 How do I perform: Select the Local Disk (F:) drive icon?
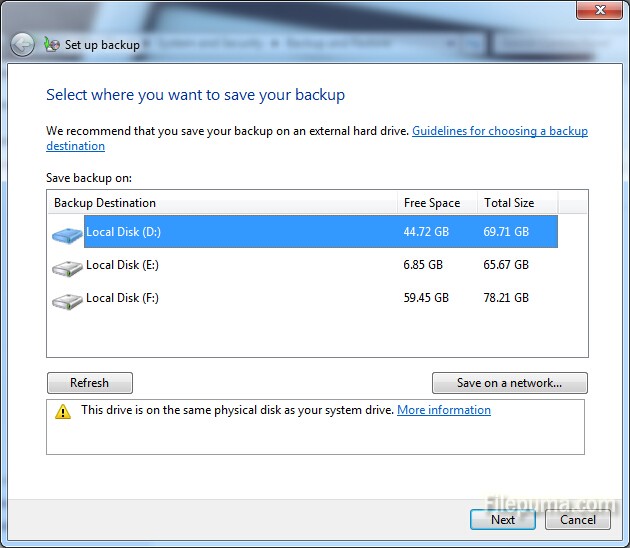[67, 301]
